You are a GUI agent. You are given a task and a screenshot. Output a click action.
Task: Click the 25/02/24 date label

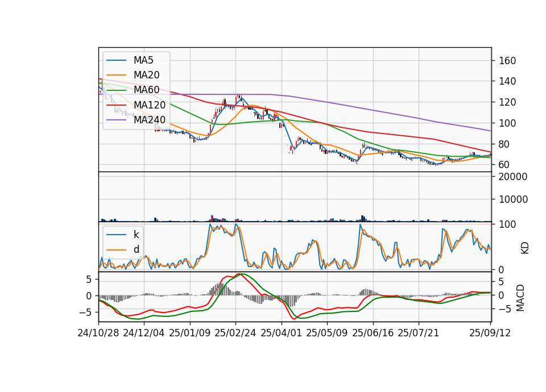(x=235, y=333)
